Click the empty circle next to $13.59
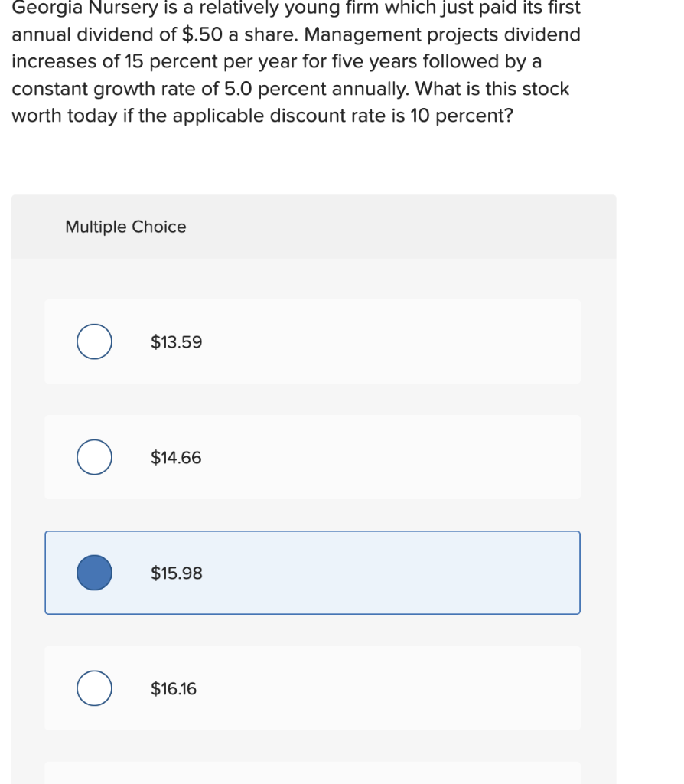684x784 pixels. click(93, 341)
